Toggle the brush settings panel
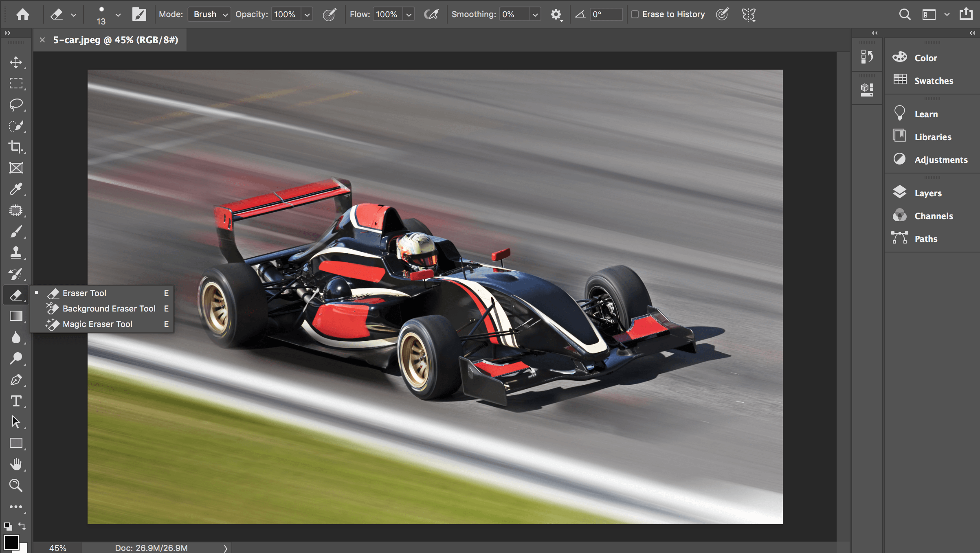The height and width of the screenshot is (553, 980). coord(139,14)
